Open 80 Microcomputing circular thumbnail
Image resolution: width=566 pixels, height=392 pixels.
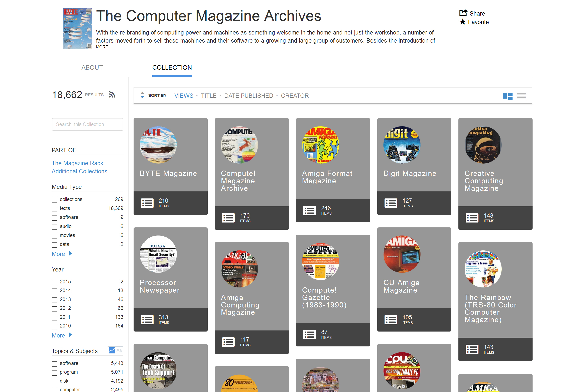tap(239, 383)
